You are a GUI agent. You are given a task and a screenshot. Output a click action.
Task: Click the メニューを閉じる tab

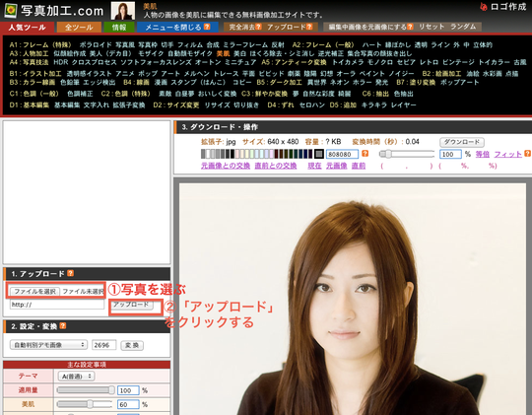[173, 28]
